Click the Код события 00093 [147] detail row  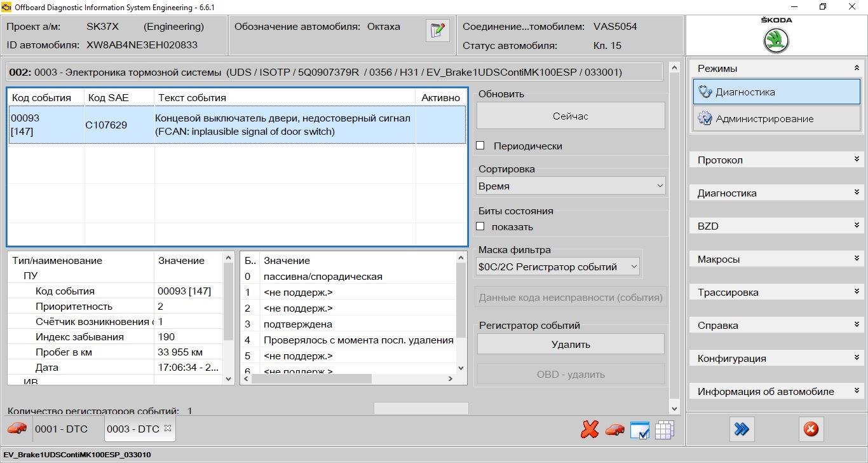116,291
